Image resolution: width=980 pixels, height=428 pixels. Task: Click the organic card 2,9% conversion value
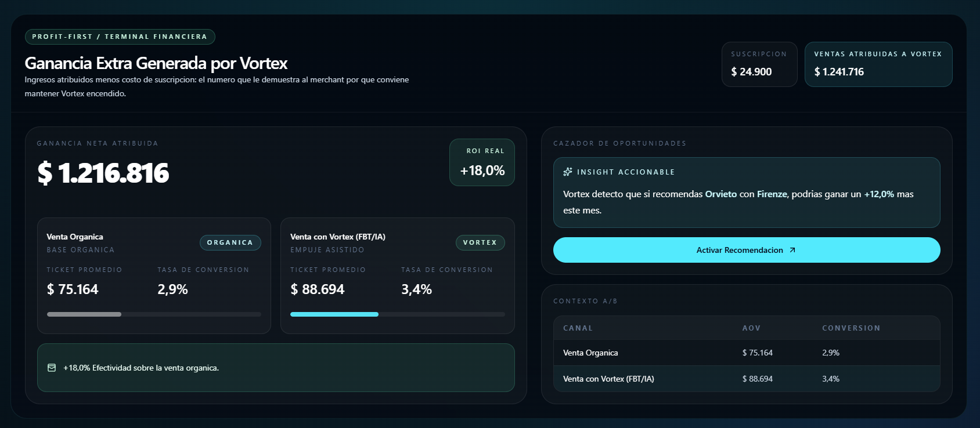click(x=172, y=289)
